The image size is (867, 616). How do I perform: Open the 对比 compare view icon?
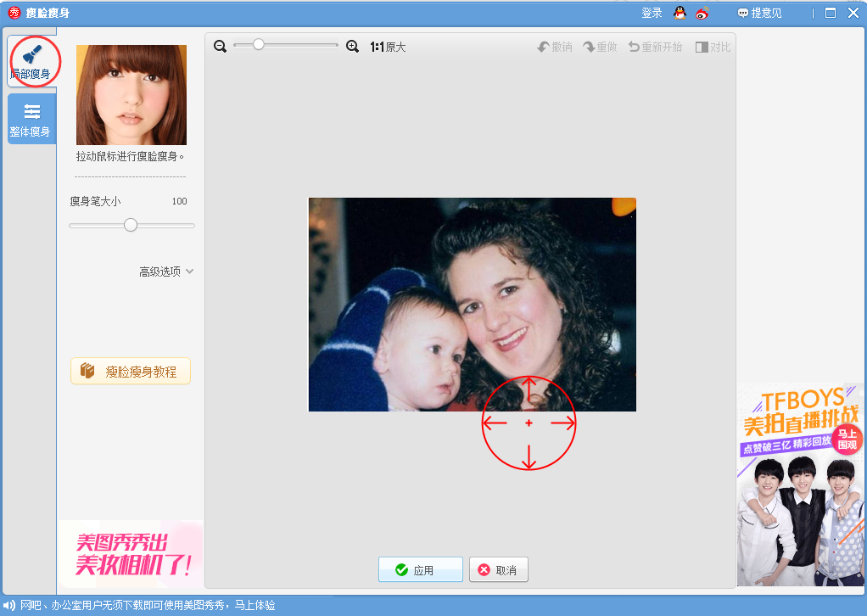[x=713, y=47]
